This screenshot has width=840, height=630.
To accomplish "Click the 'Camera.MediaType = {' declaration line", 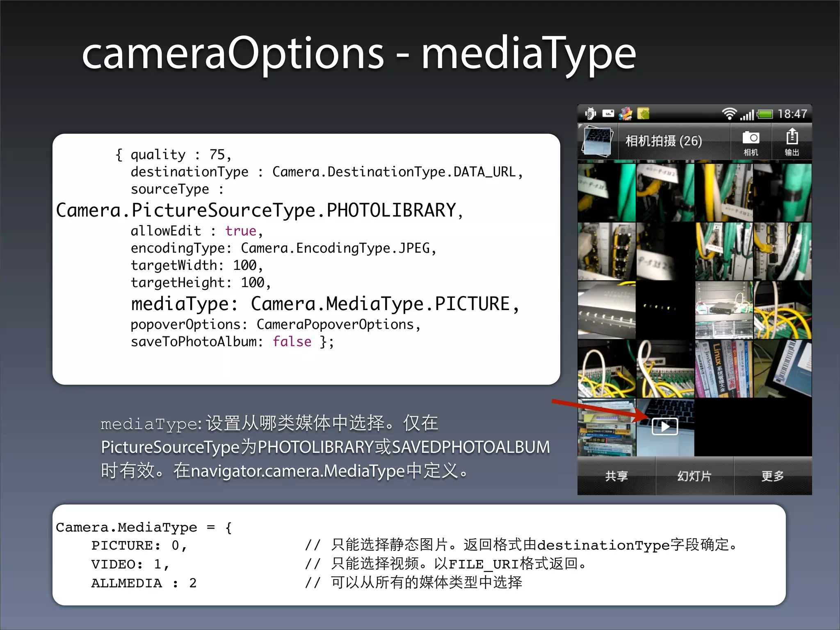I will [144, 527].
